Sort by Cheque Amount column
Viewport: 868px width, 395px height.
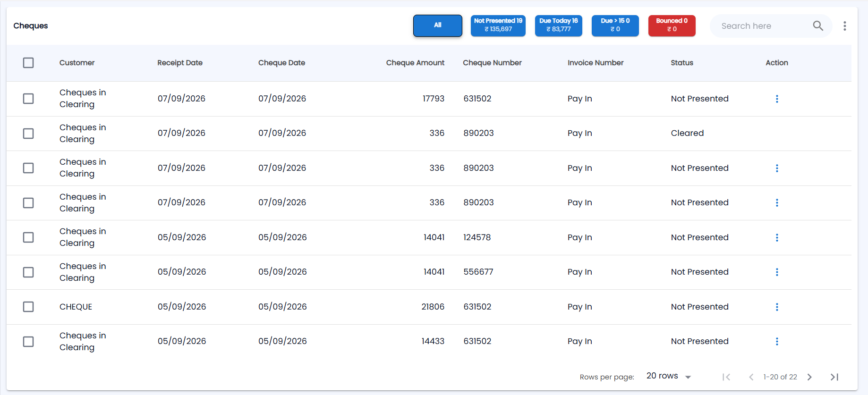tap(415, 63)
